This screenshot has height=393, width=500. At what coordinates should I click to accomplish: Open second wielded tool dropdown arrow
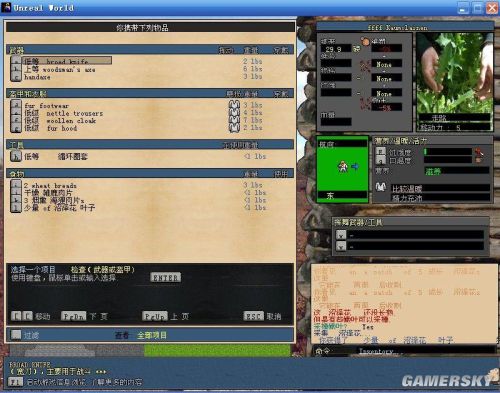point(341,246)
